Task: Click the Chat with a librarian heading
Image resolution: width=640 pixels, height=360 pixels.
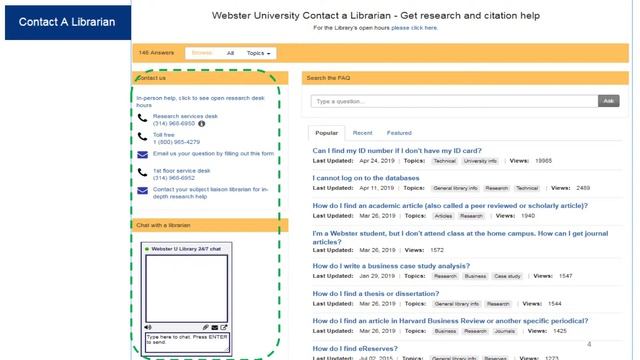Action: (163, 225)
